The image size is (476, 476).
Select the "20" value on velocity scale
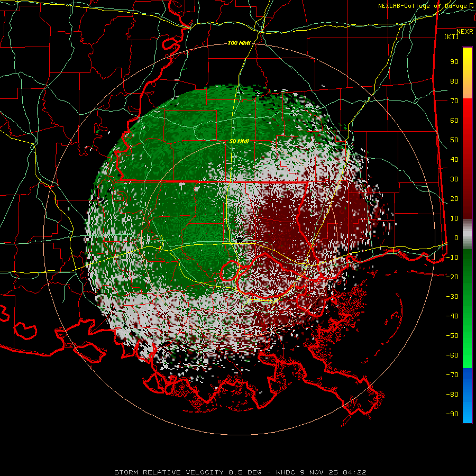pyautogui.click(x=454, y=199)
